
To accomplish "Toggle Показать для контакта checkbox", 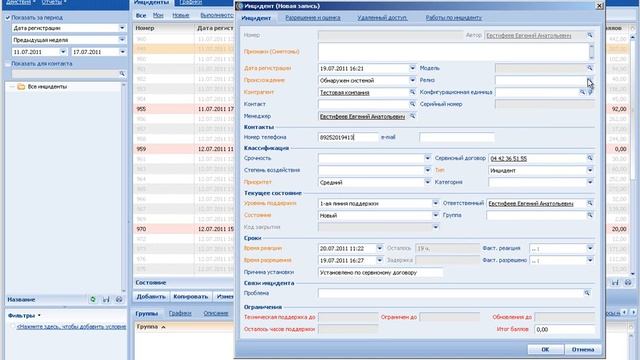I will 8,64.
